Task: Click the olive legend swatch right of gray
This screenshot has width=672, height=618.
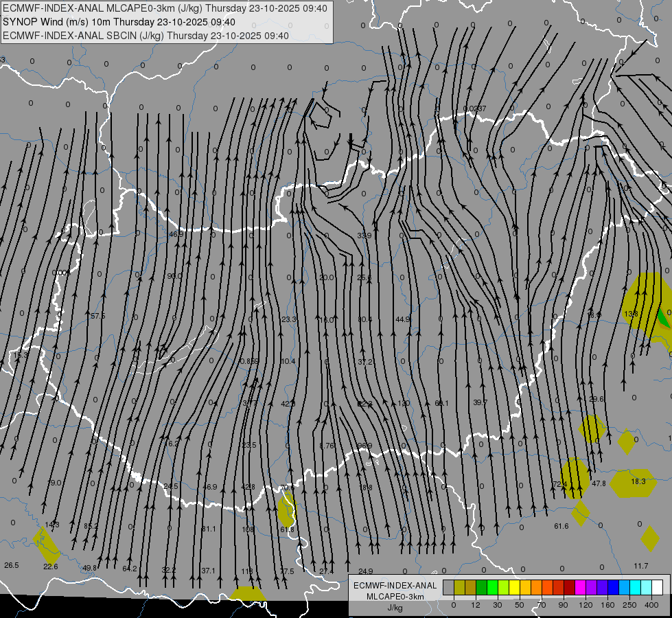Action: (459, 588)
